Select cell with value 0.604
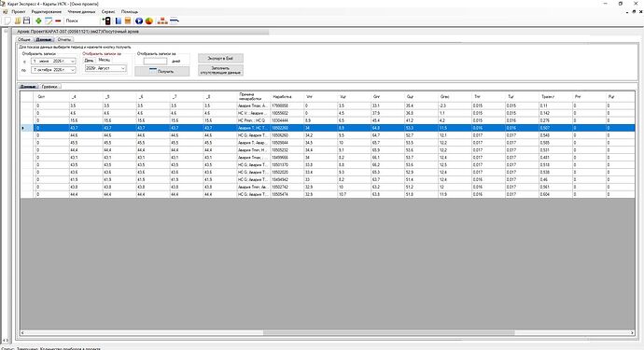Image resolution: width=644 pixels, height=350 pixels. click(x=555, y=194)
